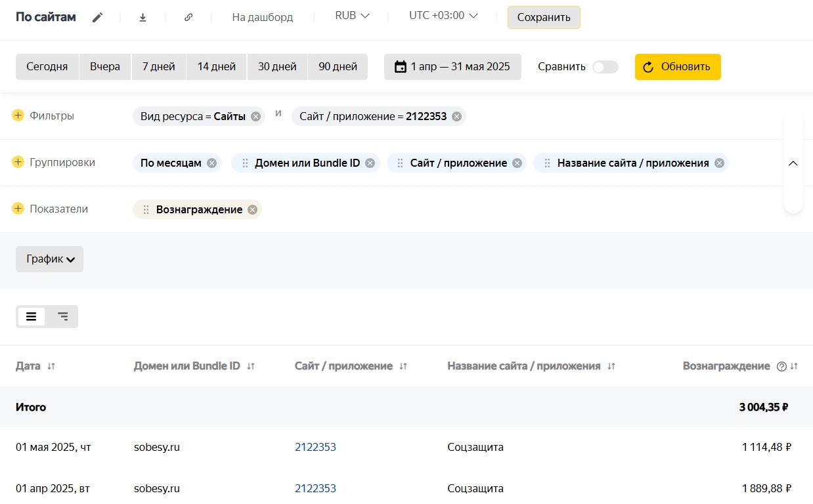Click the yellow Обновить button
Image resolution: width=813 pixels, height=504 pixels.
[x=677, y=67]
